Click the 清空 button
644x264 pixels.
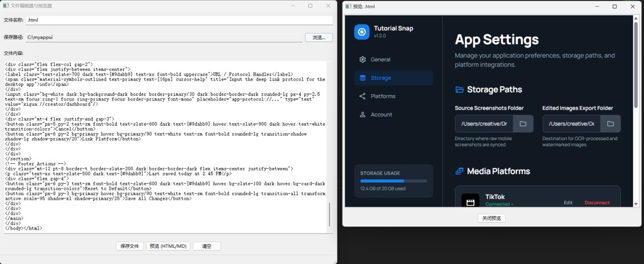coord(207,246)
